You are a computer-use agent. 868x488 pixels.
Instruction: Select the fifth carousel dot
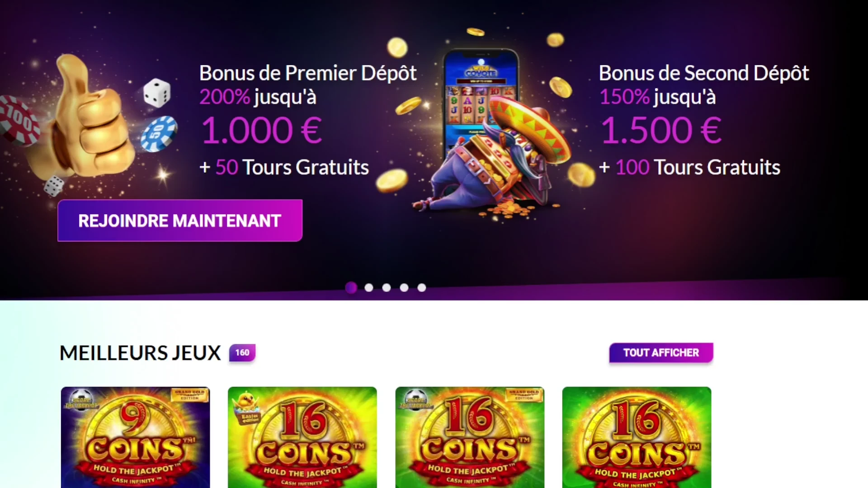(x=422, y=287)
